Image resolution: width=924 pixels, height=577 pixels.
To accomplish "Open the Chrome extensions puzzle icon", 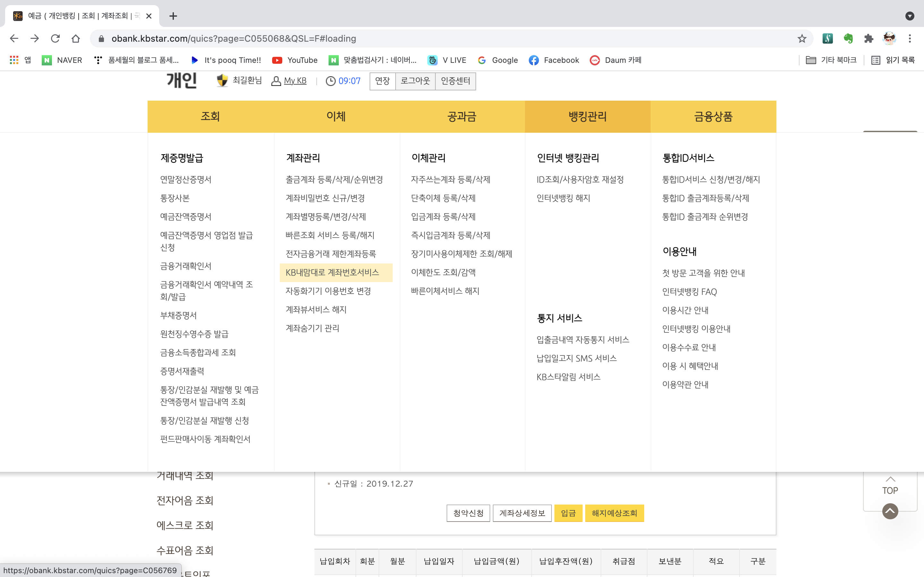I will pyautogui.click(x=868, y=38).
